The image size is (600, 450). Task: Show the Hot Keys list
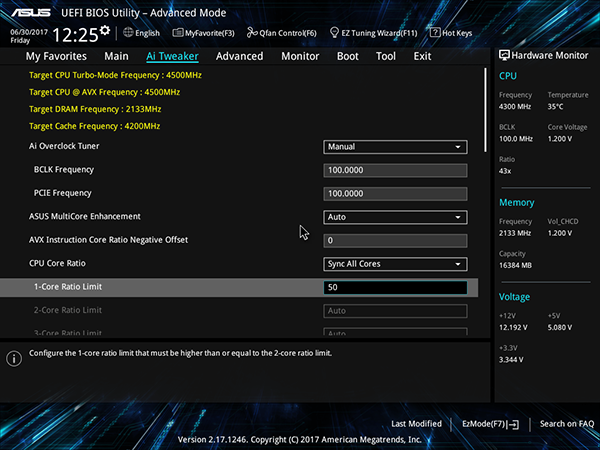451,33
